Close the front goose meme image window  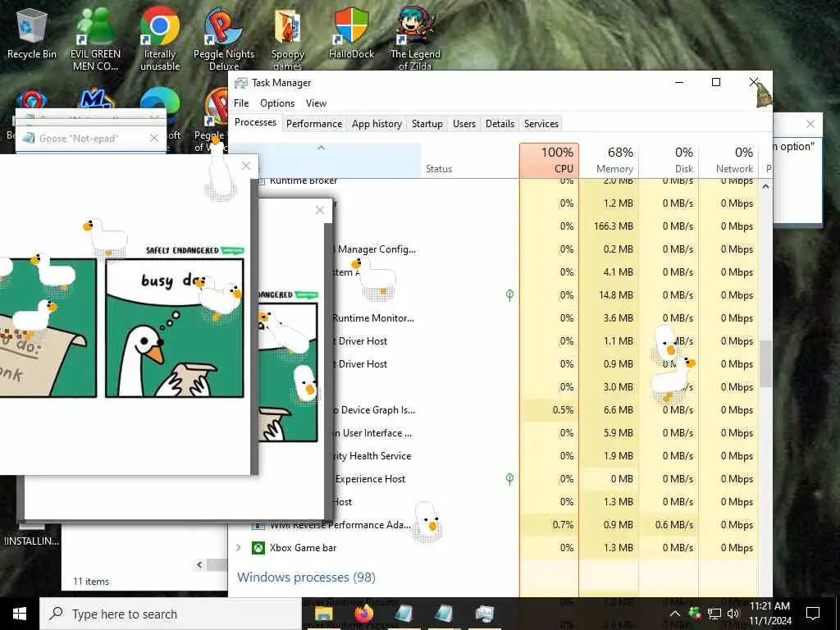[246, 166]
